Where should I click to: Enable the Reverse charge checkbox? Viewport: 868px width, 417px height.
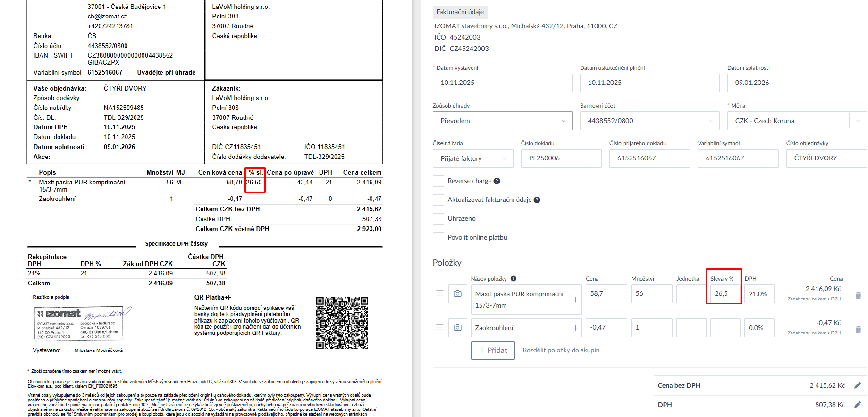tap(438, 181)
